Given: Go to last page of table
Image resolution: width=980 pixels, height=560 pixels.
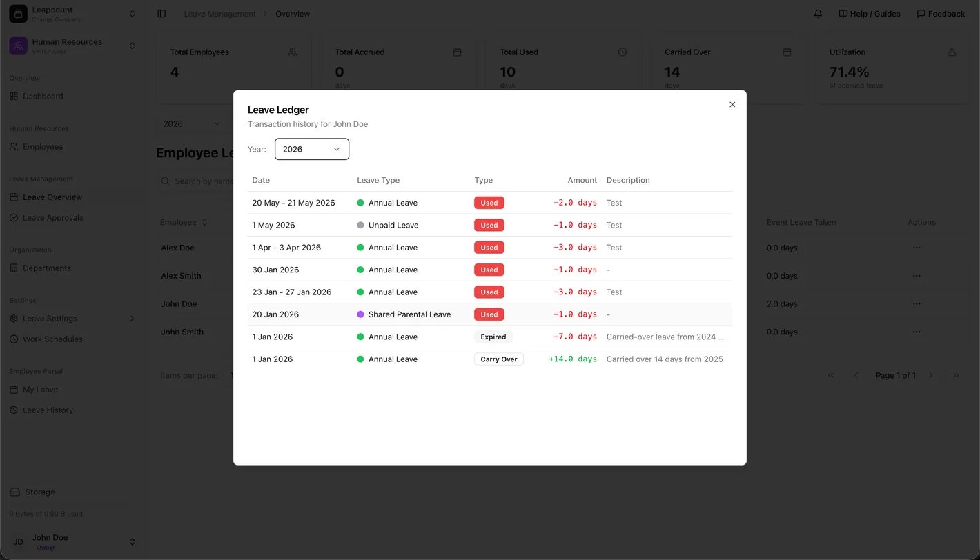Looking at the screenshot, I should (x=956, y=376).
